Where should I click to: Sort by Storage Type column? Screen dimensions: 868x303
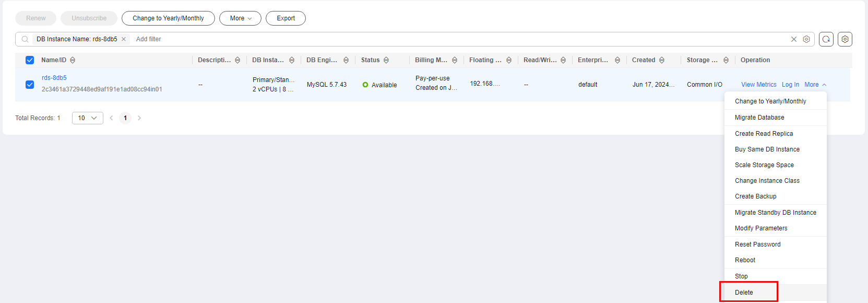pyautogui.click(x=726, y=60)
